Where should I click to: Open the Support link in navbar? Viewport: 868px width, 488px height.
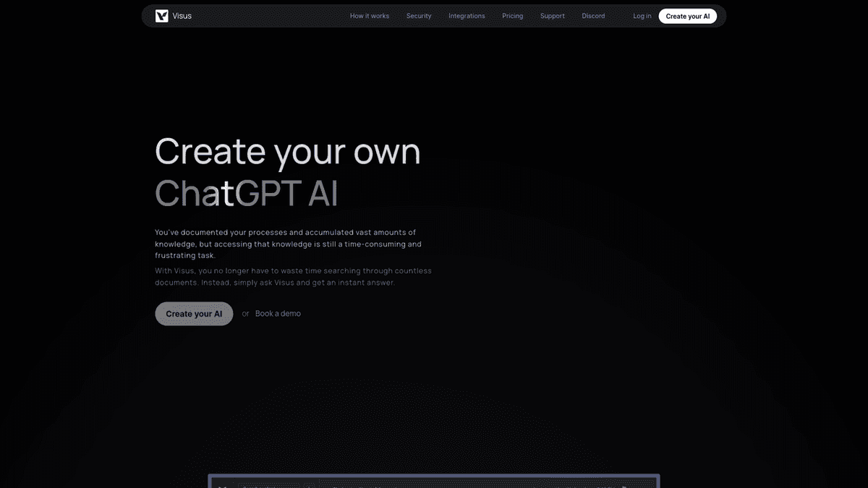coord(553,16)
